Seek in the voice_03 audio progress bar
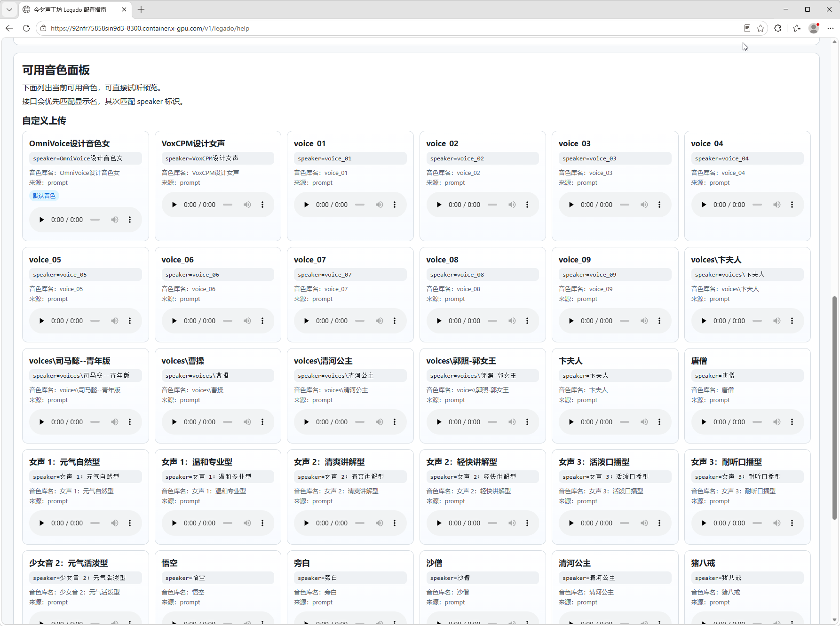The image size is (840, 626). (x=625, y=205)
